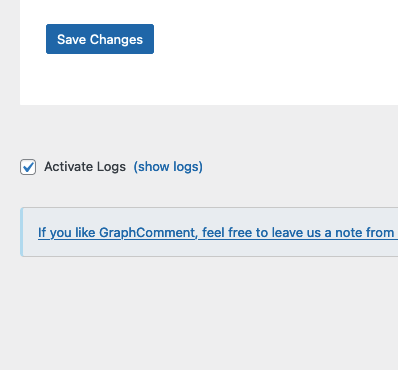The width and height of the screenshot is (398, 370).
Task: Open the GraphComment leave us a note link
Action: tap(218, 232)
